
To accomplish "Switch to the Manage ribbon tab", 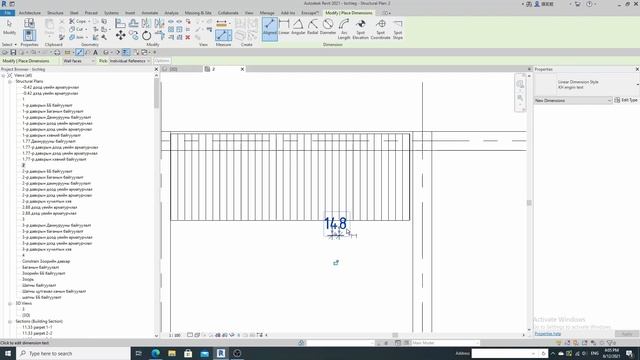I will tap(267, 13).
